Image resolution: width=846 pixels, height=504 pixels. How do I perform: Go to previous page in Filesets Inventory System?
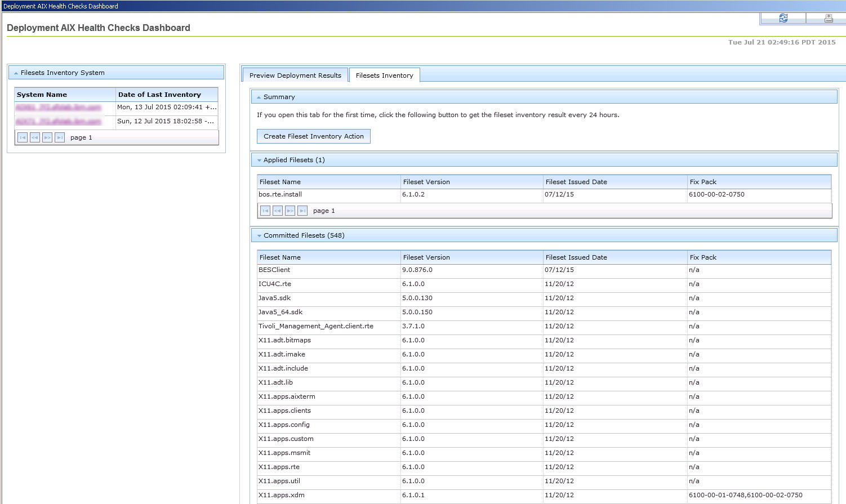coord(35,137)
